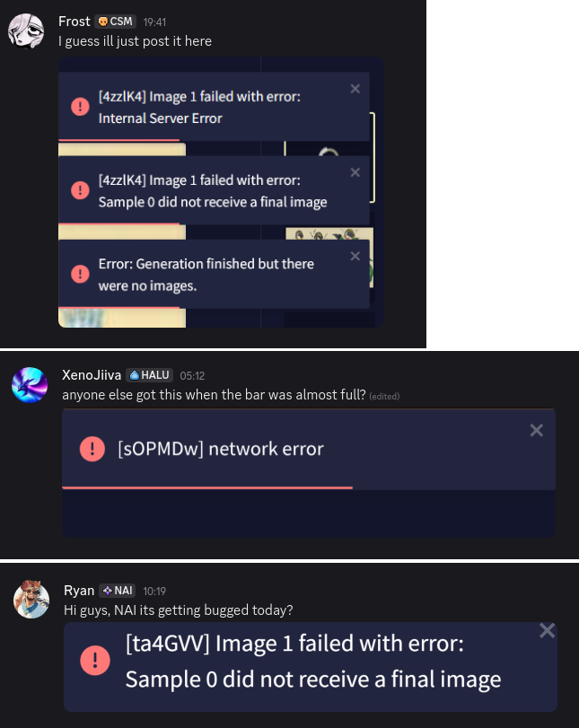Click the red alert icon on network error

[92, 449]
